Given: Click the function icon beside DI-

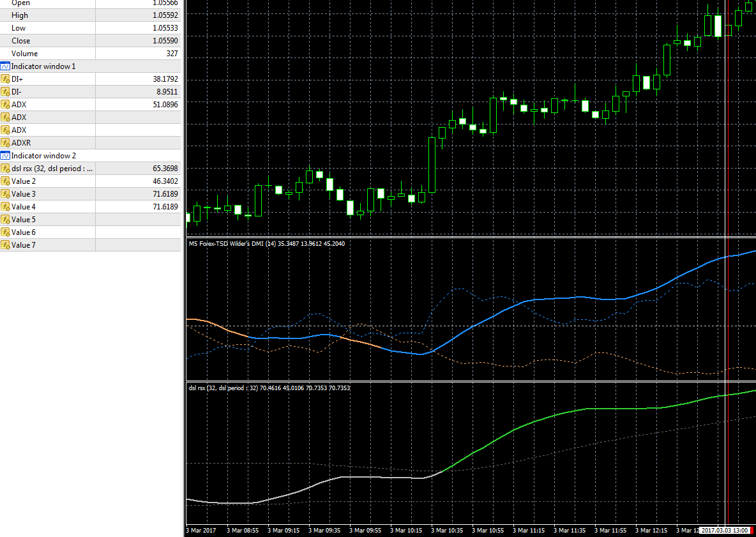Looking at the screenshot, I should (x=6, y=92).
